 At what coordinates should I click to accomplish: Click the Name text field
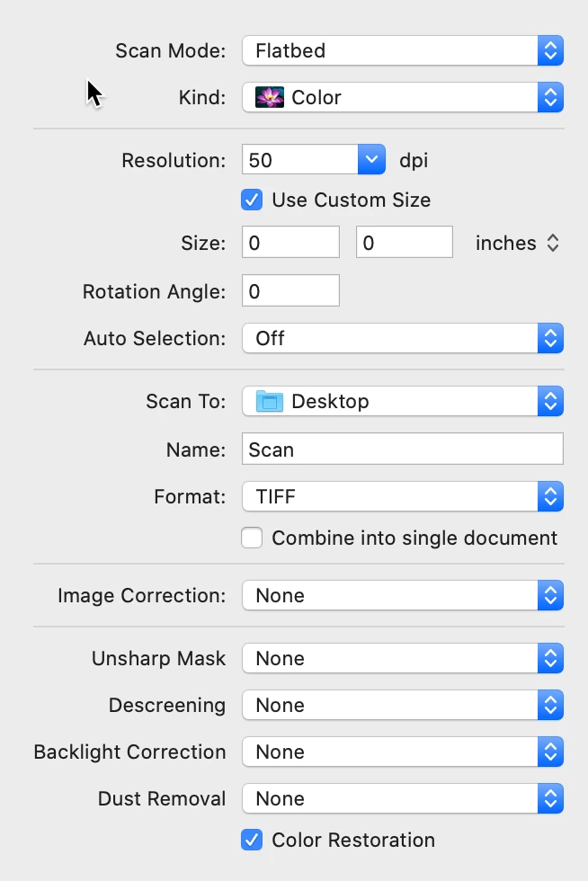pyautogui.click(x=402, y=449)
